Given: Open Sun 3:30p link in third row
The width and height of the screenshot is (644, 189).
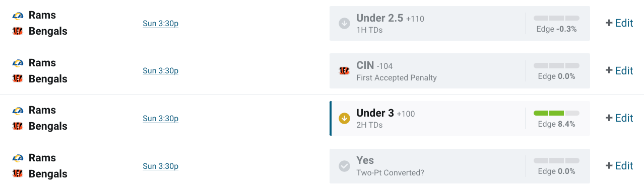Looking at the screenshot, I should tap(160, 119).
